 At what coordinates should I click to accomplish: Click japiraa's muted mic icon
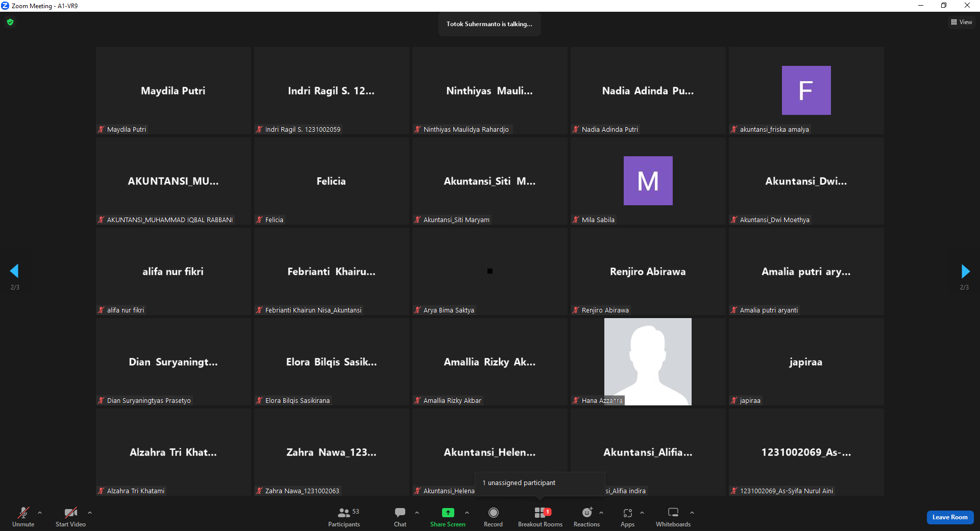[x=734, y=400]
